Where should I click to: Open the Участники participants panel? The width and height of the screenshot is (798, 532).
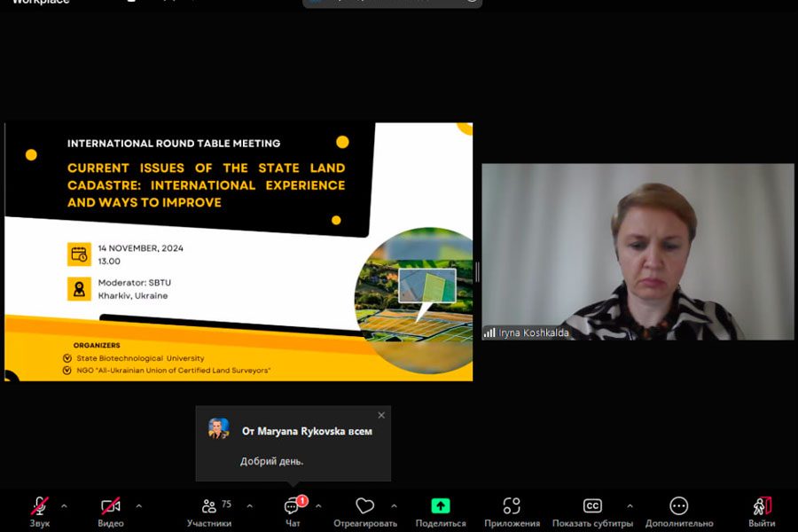point(209,511)
